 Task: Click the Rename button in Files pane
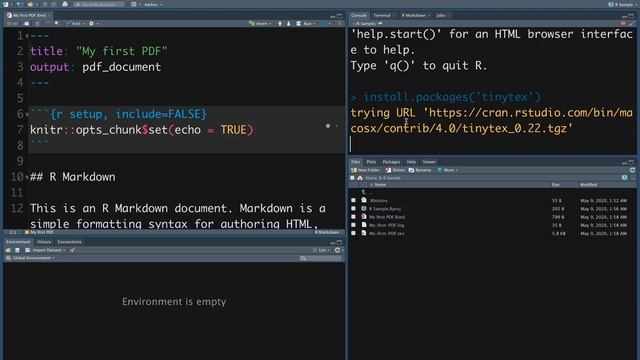pos(420,170)
